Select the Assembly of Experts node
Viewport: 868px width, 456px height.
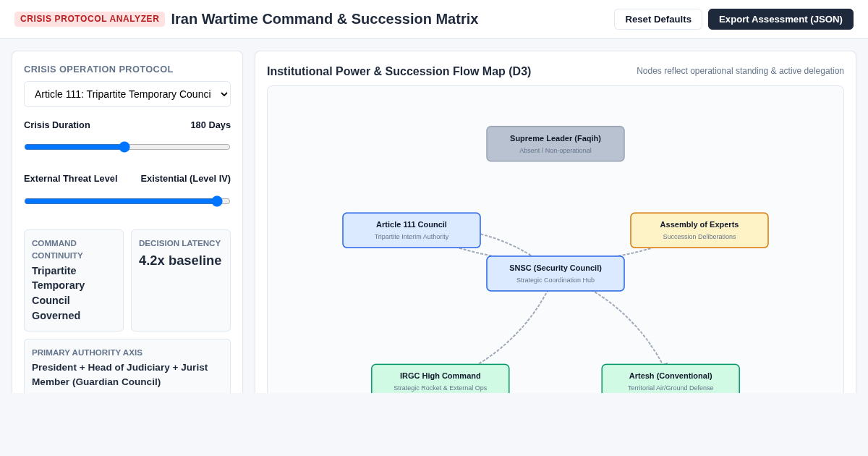[x=699, y=230]
